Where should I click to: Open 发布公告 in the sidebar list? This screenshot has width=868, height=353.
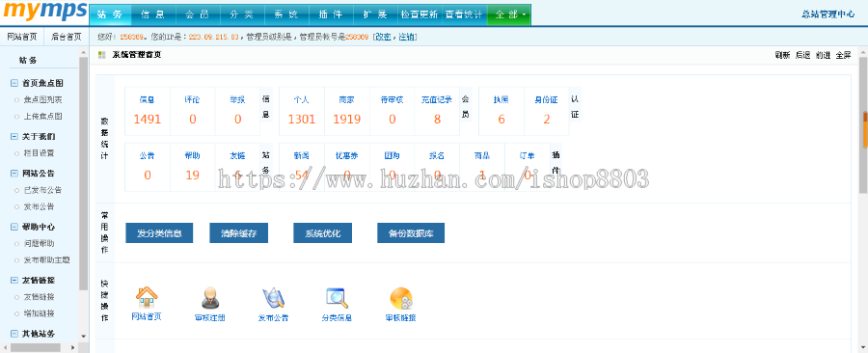39,207
